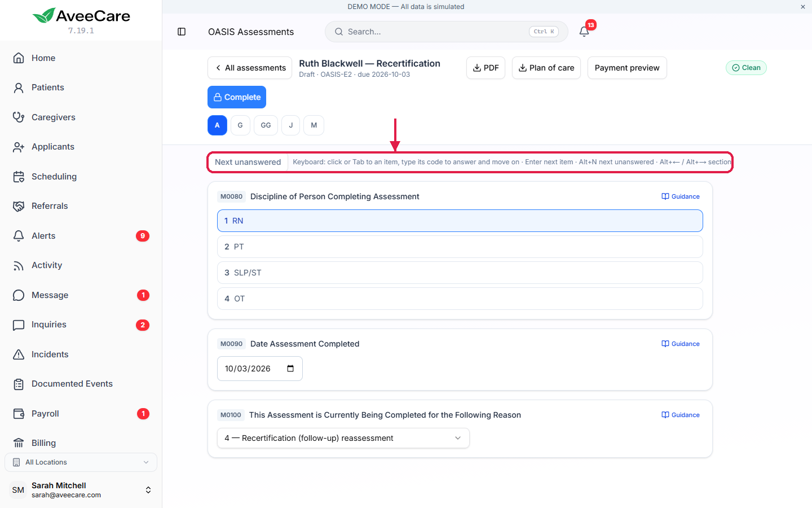
Task: Click the Payroll wallet icon
Action: (19, 414)
